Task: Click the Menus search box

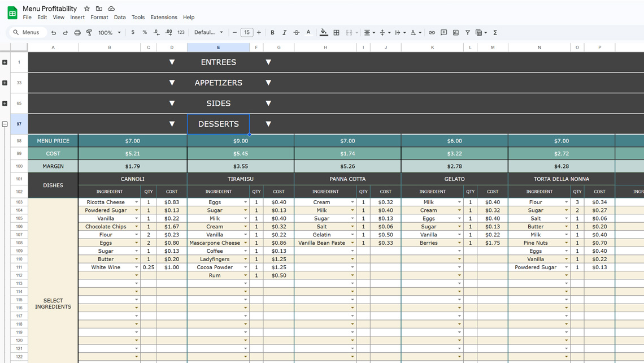Action: [28, 32]
